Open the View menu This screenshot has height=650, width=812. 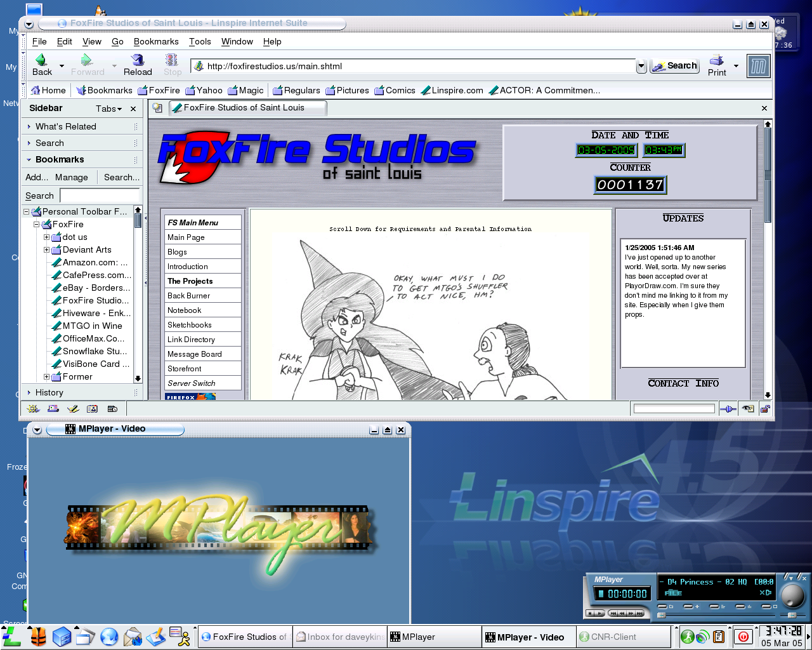point(92,41)
